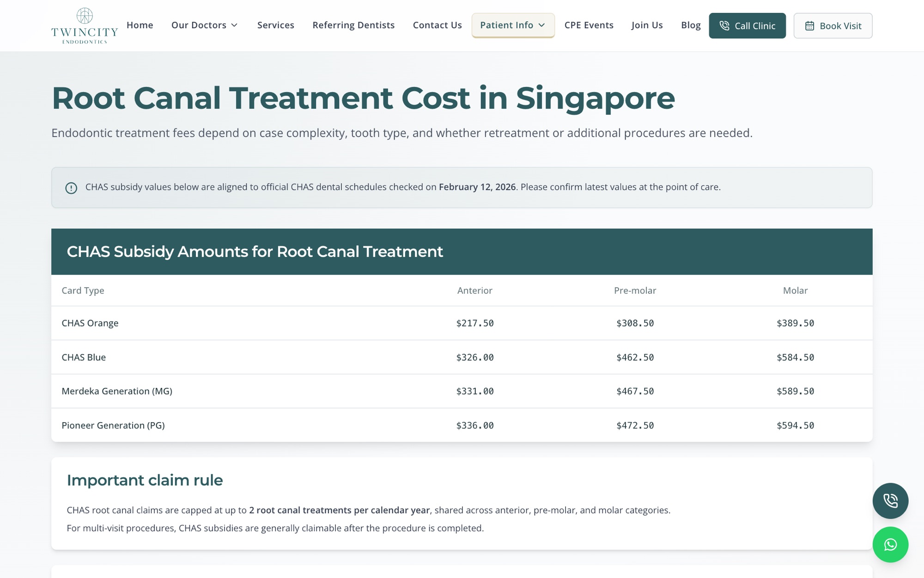Navigate to Contact Us
924x578 pixels.
point(438,25)
